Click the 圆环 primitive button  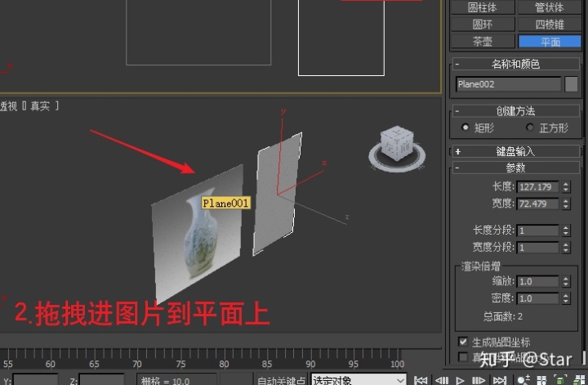coord(483,25)
